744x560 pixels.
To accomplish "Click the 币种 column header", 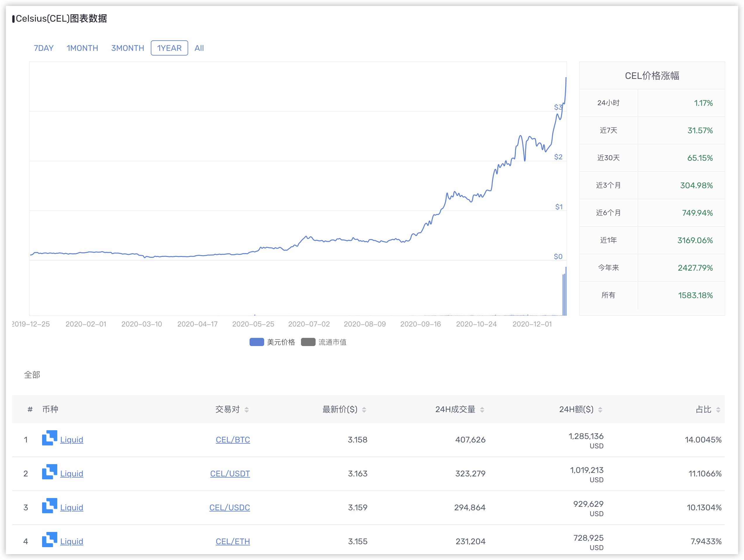I will click(x=50, y=409).
